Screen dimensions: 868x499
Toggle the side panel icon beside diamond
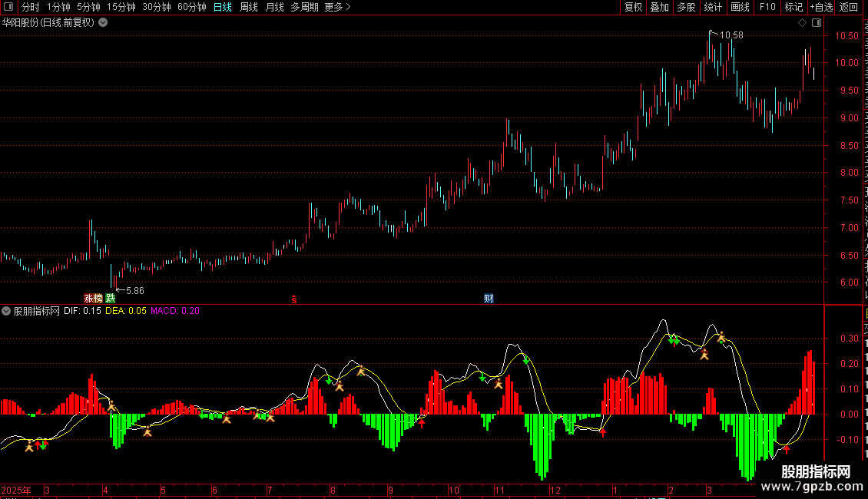(x=817, y=23)
